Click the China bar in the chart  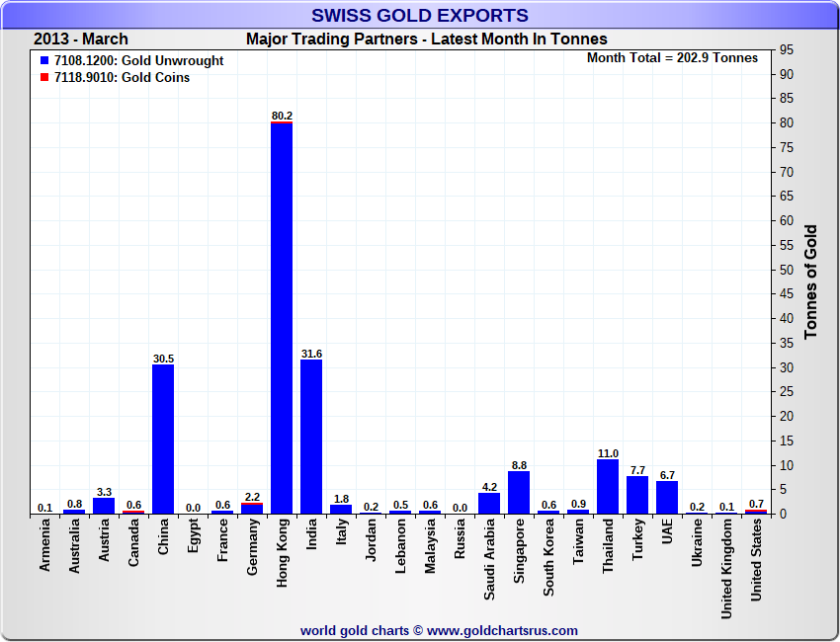pyautogui.click(x=163, y=440)
